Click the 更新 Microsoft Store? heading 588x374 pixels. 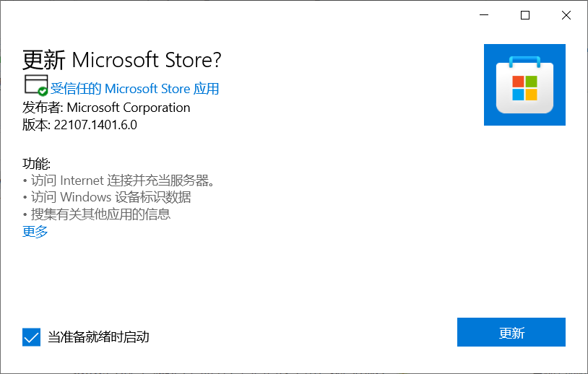click(122, 59)
